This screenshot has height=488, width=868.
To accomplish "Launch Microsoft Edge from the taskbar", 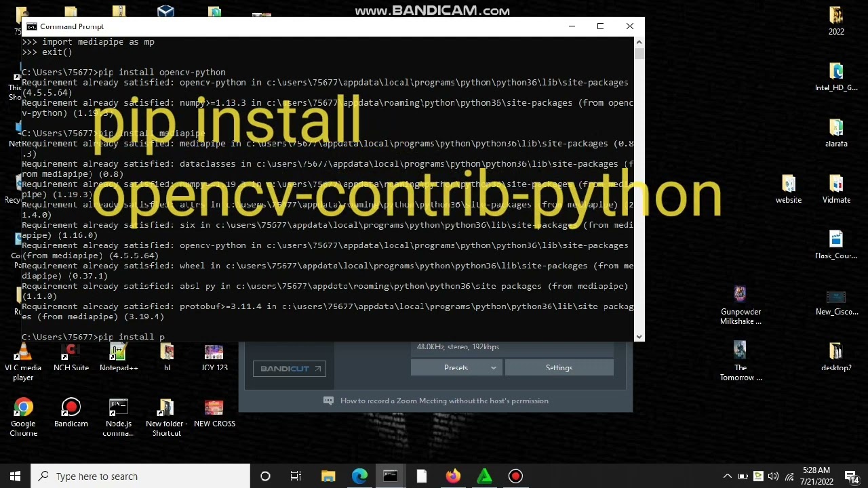I will click(x=359, y=476).
